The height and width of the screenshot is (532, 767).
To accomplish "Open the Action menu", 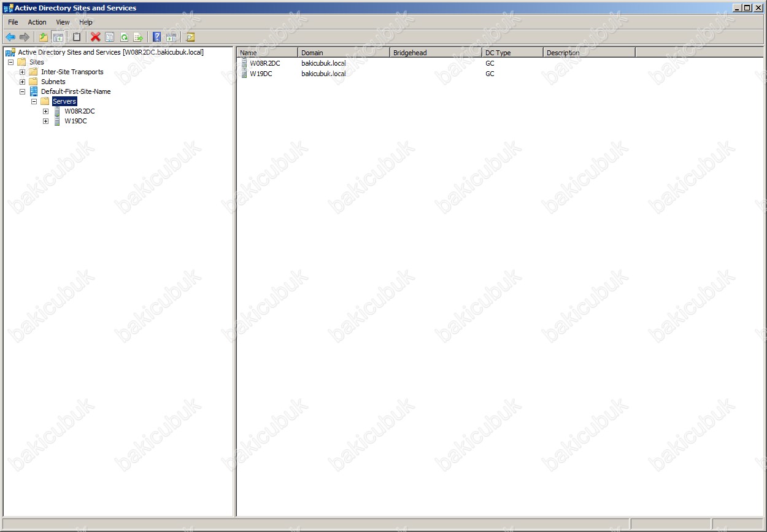I will coord(37,22).
